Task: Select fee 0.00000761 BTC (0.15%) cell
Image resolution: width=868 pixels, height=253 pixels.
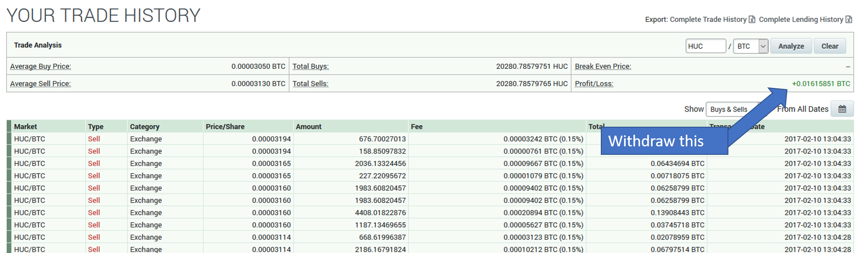Action: coord(543,151)
